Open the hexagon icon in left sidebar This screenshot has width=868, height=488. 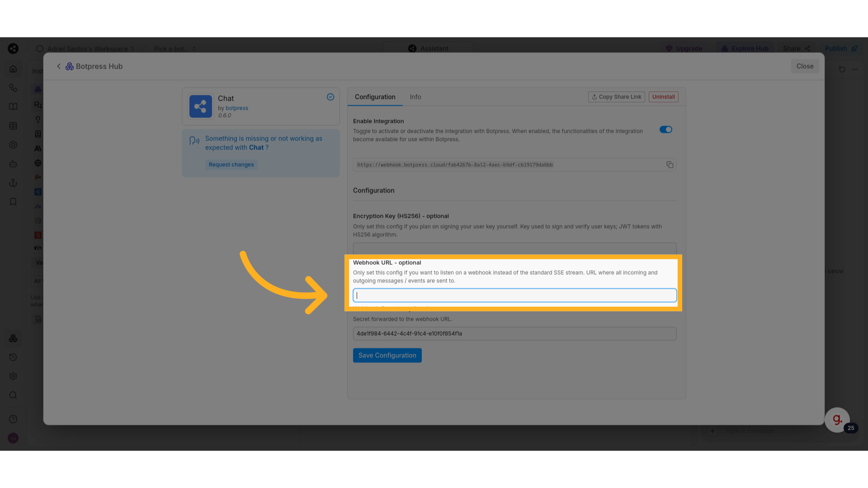point(13,145)
